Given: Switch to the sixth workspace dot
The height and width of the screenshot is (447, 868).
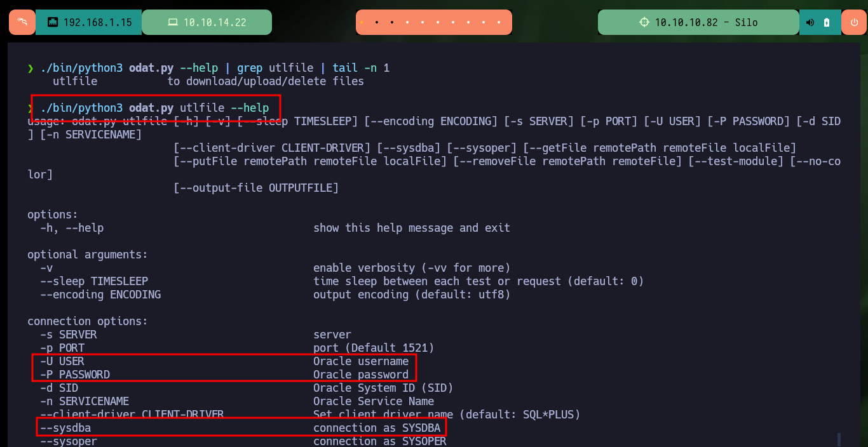Looking at the screenshot, I should point(438,22).
